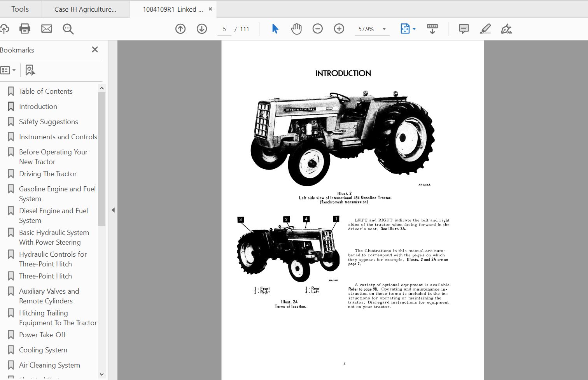Viewport: 588px width, 380px height.
Task: Go to Hitching Trailing Equipment bookmark
Action: point(58,318)
